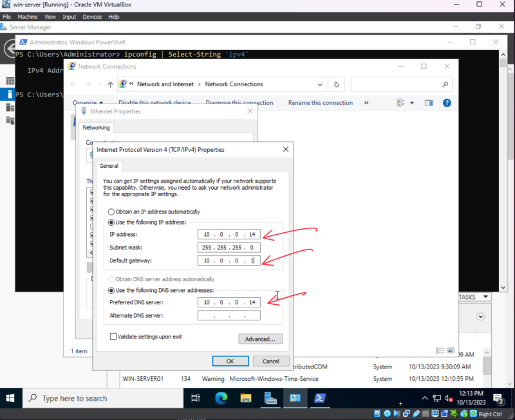Click the Advanced... button
Image resolution: width=515 pixels, height=420 pixels.
(x=260, y=339)
